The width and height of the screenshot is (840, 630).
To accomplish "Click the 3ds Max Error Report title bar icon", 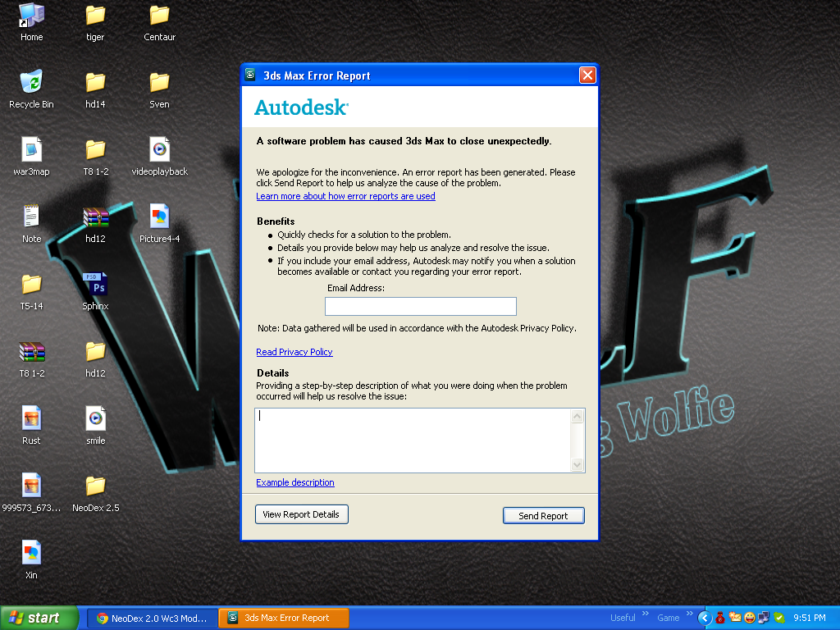I will click(250, 75).
